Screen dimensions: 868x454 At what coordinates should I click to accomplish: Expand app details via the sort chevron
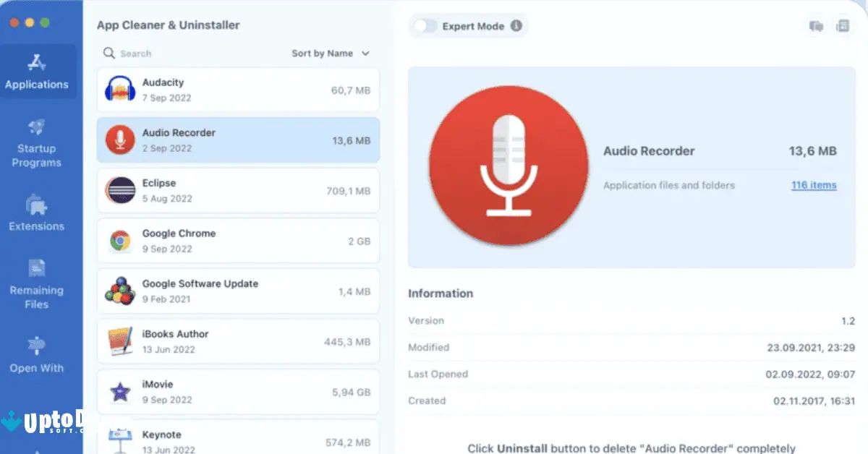point(365,53)
